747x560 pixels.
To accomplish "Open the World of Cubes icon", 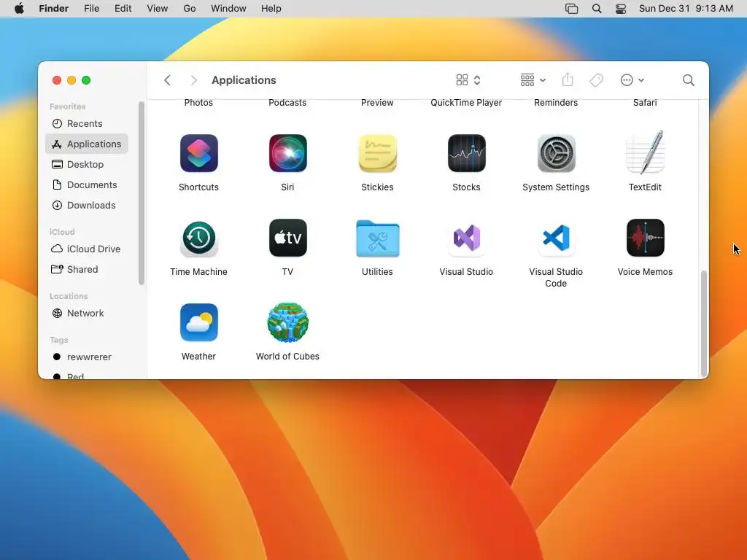I will pyautogui.click(x=287, y=322).
